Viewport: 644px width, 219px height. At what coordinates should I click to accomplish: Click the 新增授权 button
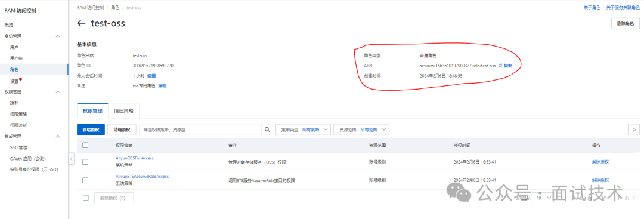pyautogui.click(x=91, y=129)
